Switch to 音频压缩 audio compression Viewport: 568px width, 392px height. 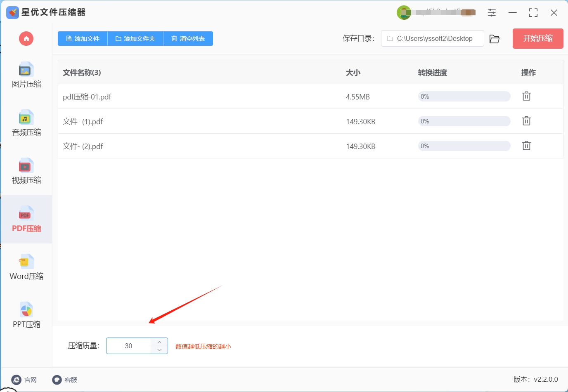pyautogui.click(x=26, y=123)
